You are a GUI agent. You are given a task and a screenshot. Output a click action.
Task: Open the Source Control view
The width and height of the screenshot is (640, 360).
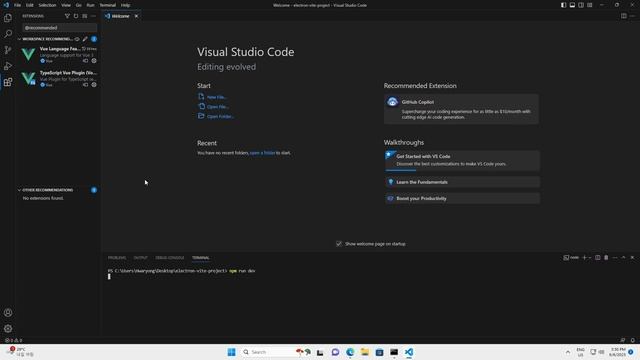(8, 50)
